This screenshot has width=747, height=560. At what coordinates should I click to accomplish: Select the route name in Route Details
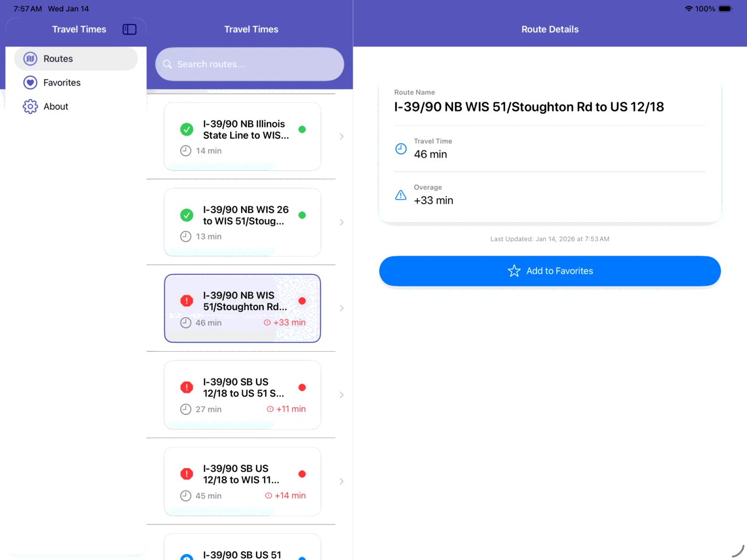coord(529,107)
